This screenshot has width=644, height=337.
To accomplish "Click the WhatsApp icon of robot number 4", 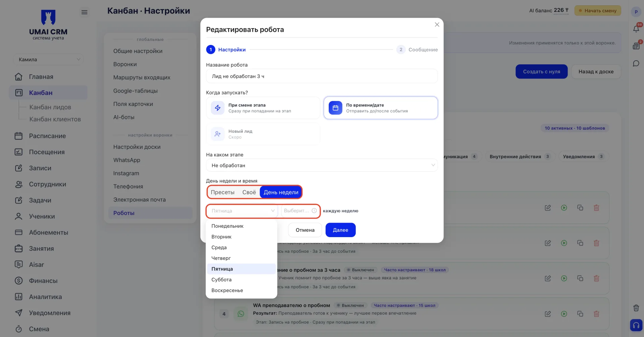I will (x=241, y=314).
